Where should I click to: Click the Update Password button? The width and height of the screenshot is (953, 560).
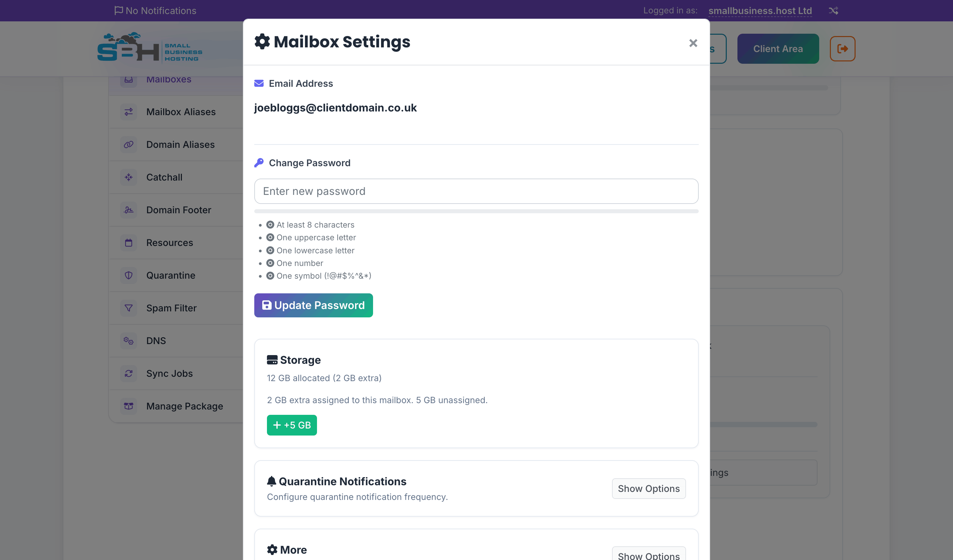point(313,305)
